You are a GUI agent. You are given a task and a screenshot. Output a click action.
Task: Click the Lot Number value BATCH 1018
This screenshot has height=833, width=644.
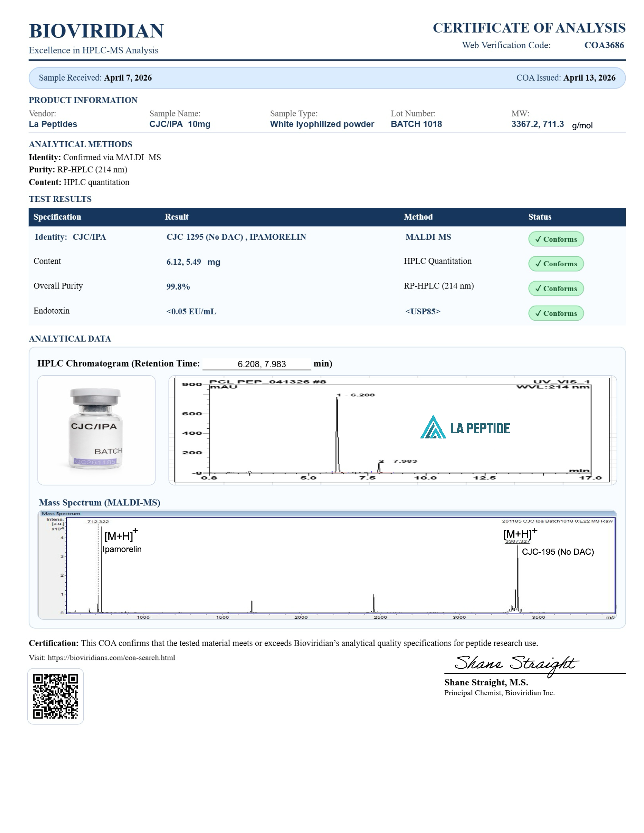click(x=416, y=124)
